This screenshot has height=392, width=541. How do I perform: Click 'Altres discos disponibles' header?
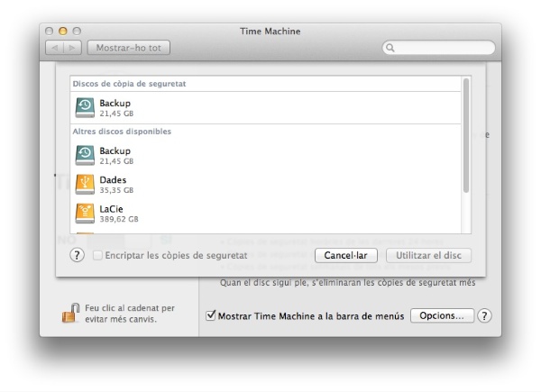click(x=122, y=132)
